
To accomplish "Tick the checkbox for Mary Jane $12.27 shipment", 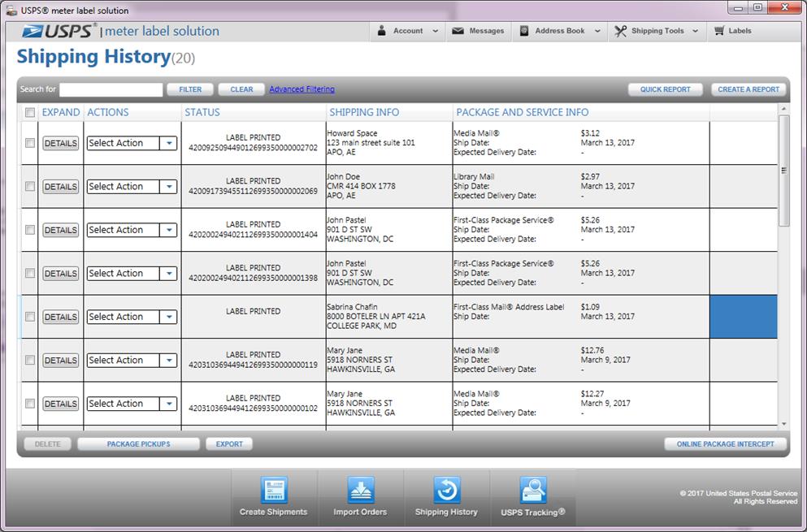I will (x=30, y=404).
